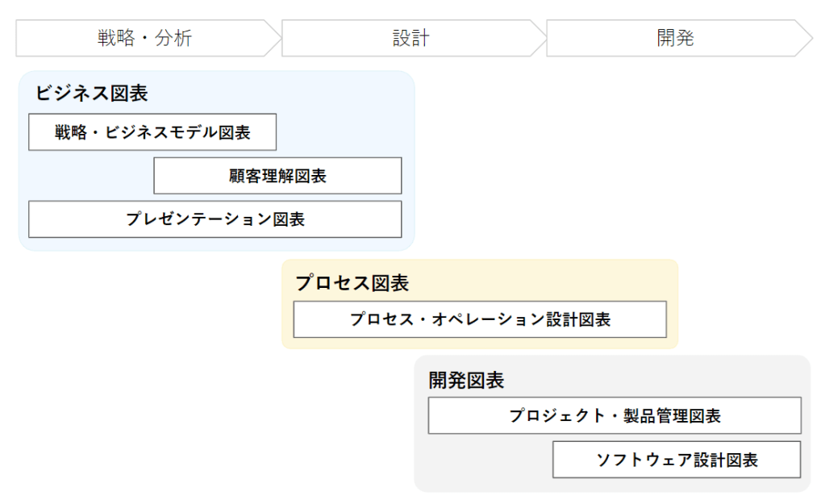Viewport: 825px width, 504px height.
Task: Click yellow panel area right of プロセス図表 heading
Action: [x=548, y=281]
